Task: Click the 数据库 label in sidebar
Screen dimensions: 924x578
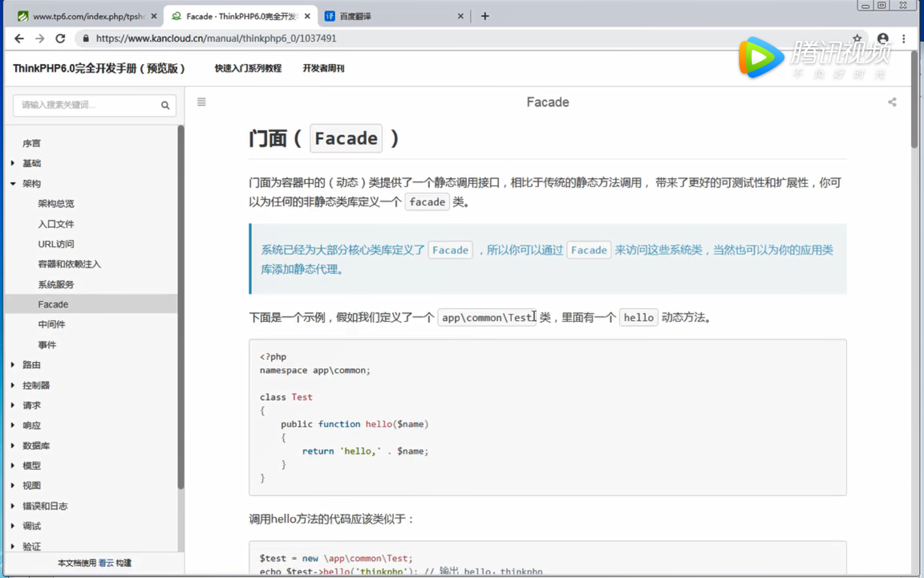Action: (x=36, y=445)
